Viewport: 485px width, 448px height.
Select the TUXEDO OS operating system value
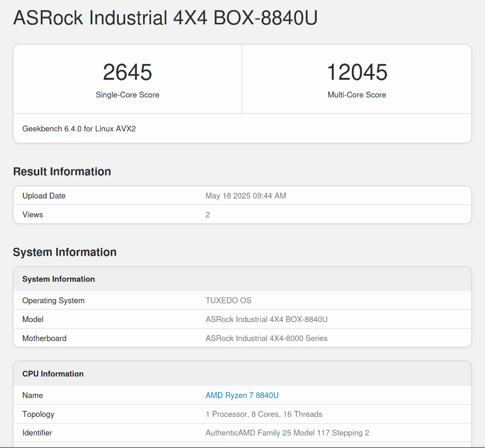pyautogui.click(x=228, y=300)
